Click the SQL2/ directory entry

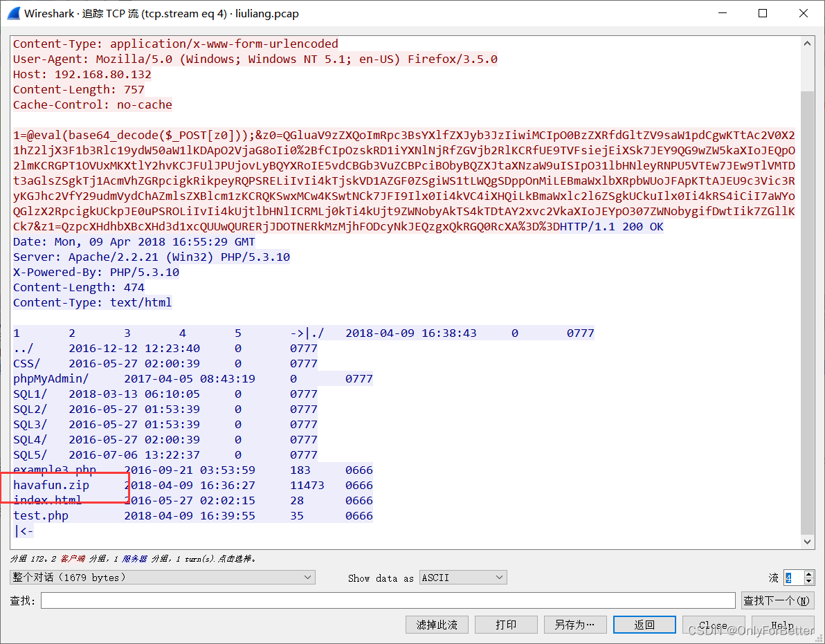[30, 409]
